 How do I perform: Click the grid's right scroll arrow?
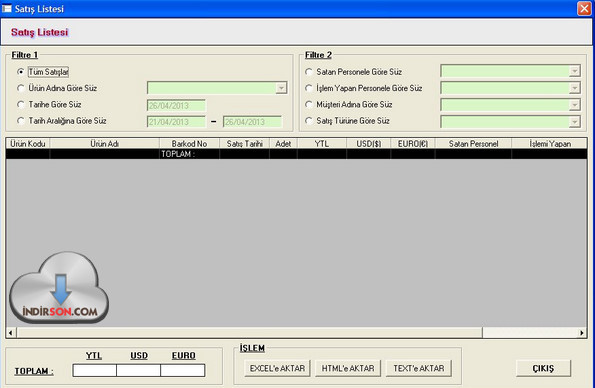582,333
